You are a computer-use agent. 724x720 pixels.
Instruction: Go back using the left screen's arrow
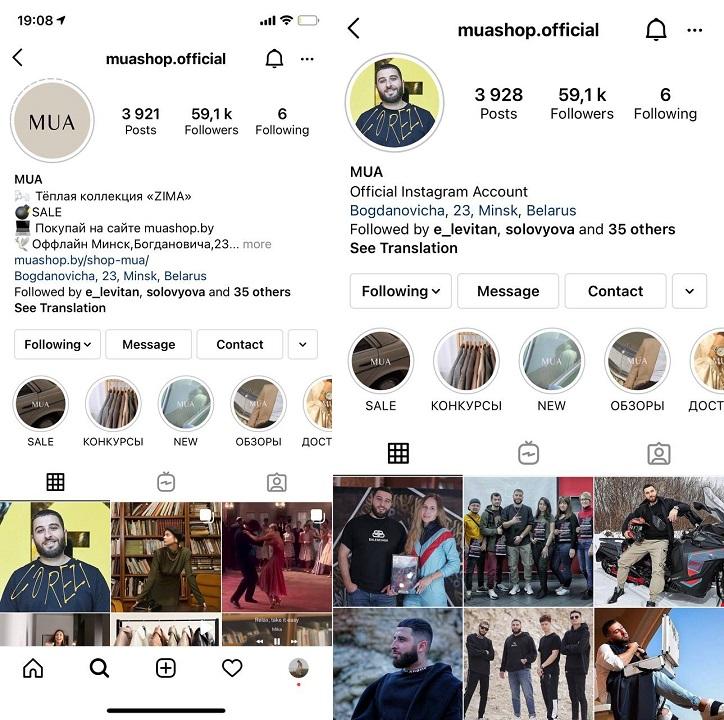click(18, 58)
